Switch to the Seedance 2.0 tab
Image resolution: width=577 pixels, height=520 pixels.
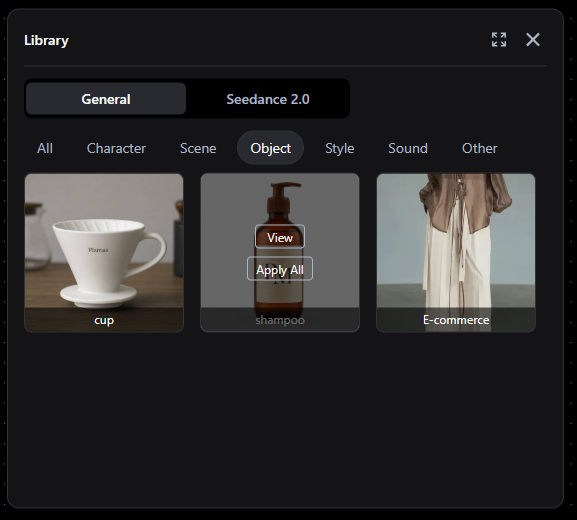[268, 99]
